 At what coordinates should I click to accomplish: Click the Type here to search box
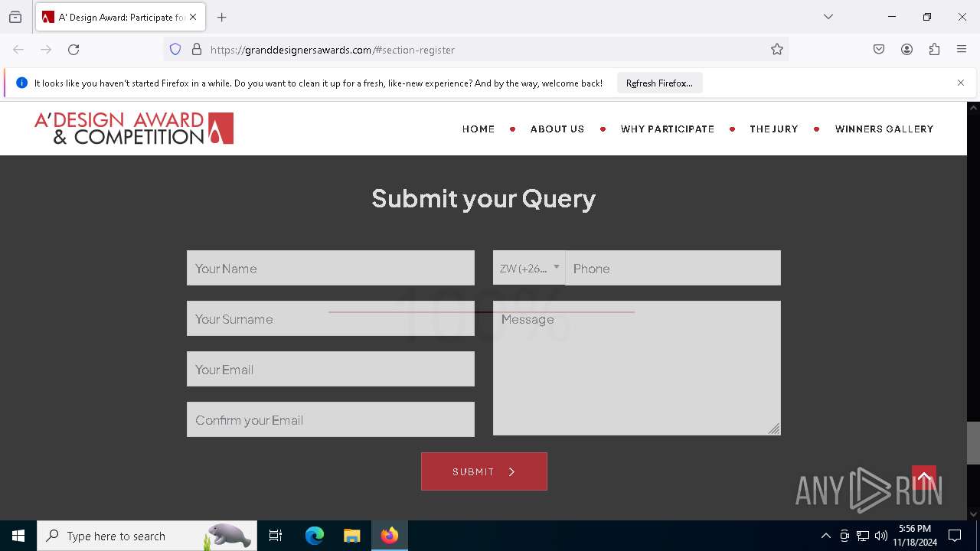[x=145, y=536]
